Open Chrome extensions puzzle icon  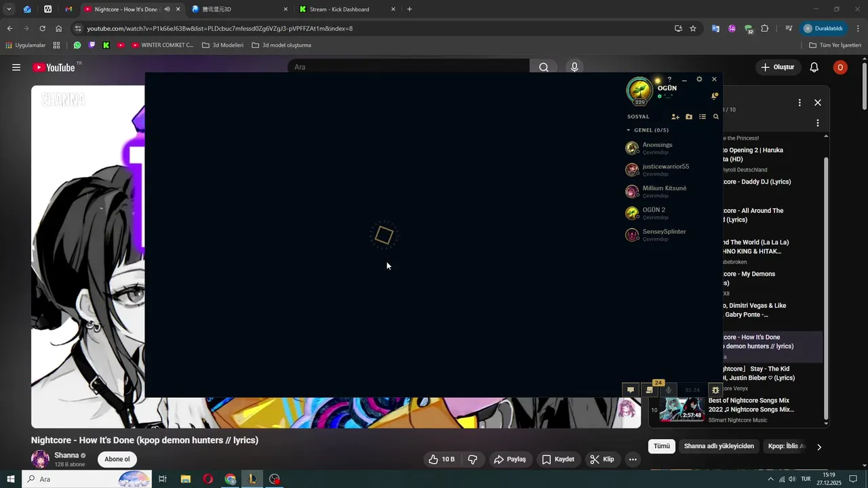765,28
